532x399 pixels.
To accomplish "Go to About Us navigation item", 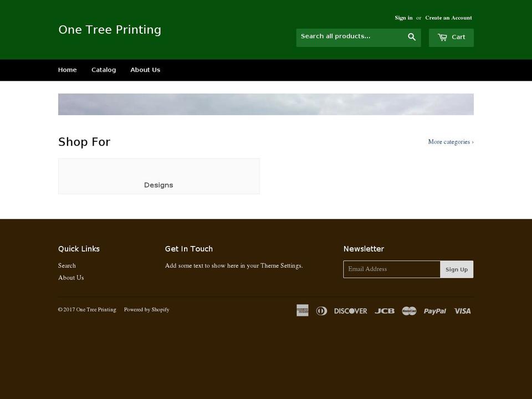I will coord(145,69).
